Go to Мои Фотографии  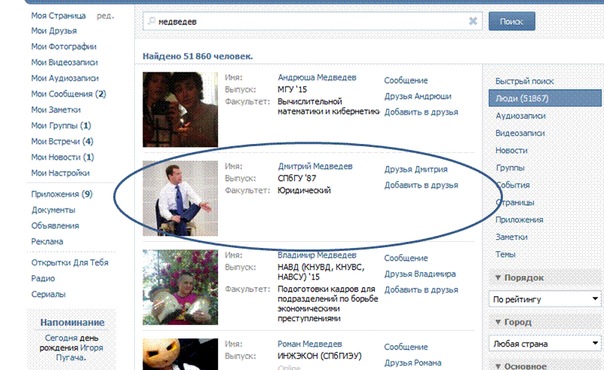coord(64,47)
